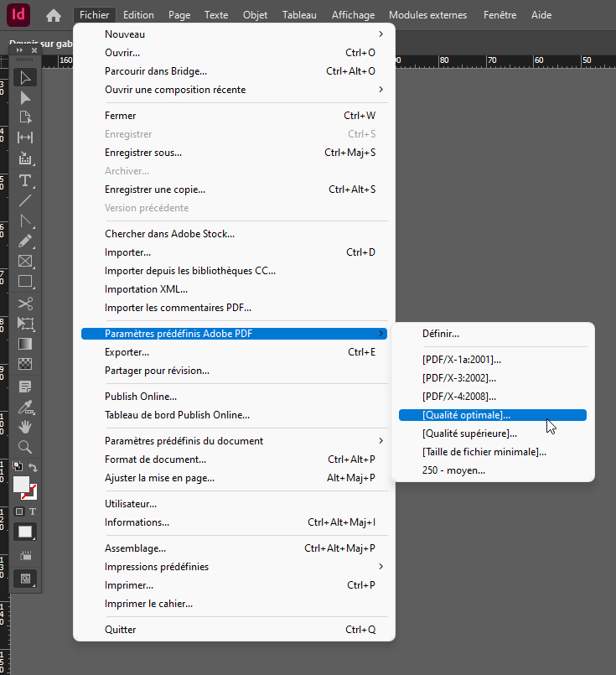The width and height of the screenshot is (616, 675).
Task: Click the InDesign home icon
Action: click(54, 15)
